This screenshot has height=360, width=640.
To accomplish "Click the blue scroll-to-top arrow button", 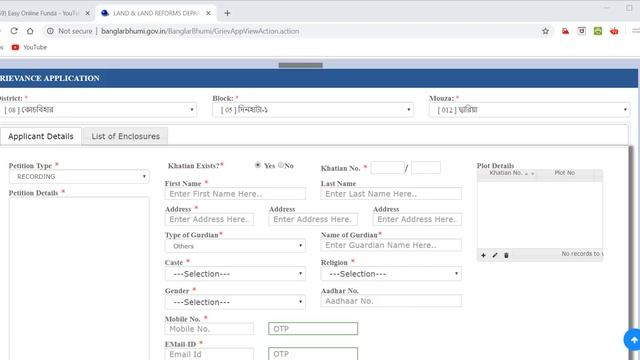I will click(x=633, y=340).
